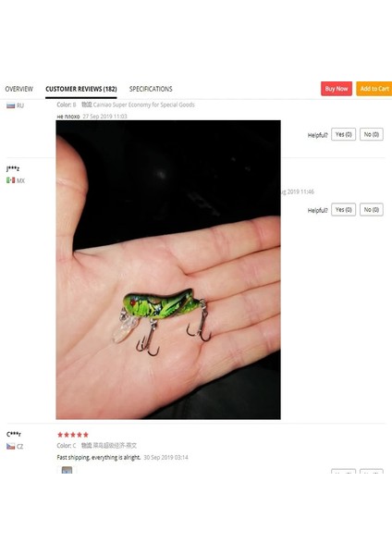Image resolution: width=392 pixels, height=555 pixels.
Task: Switch to Customer Reviews (182) tab
Action: pyautogui.click(x=81, y=89)
